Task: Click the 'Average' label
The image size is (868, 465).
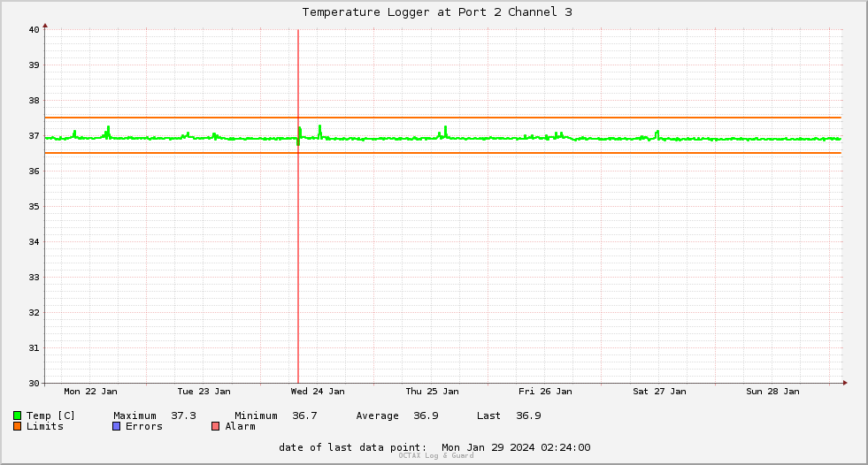Action: click(x=377, y=415)
